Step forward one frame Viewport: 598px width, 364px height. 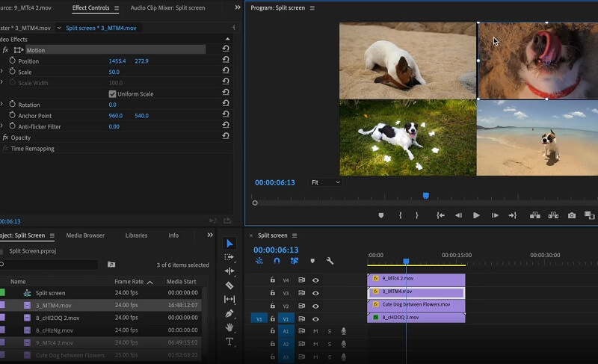[495, 215]
